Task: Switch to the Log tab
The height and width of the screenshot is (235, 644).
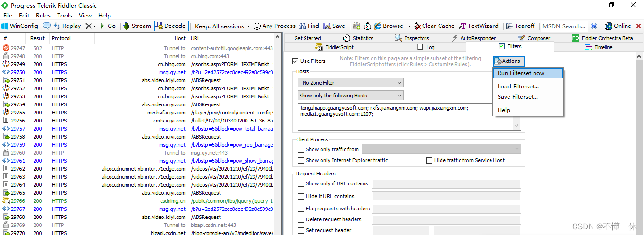Action: click(425, 47)
